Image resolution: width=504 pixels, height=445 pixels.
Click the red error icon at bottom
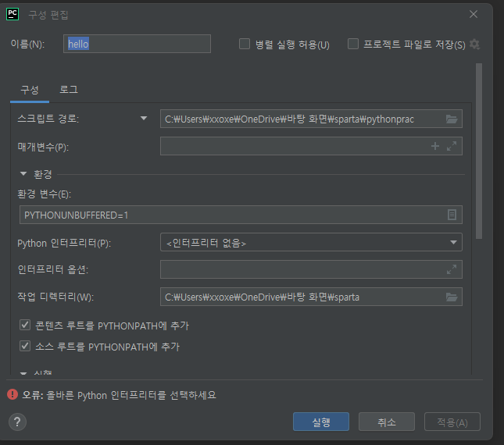coord(13,394)
